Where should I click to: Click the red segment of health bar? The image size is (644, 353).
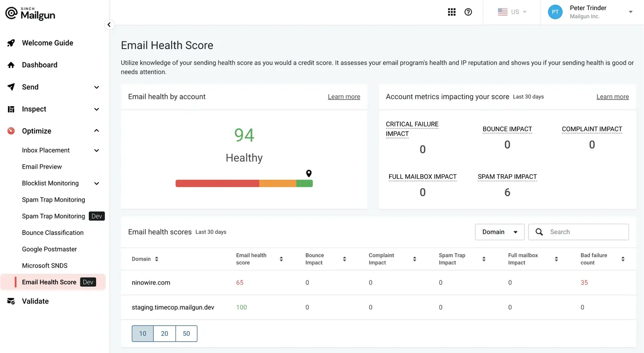tap(217, 183)
